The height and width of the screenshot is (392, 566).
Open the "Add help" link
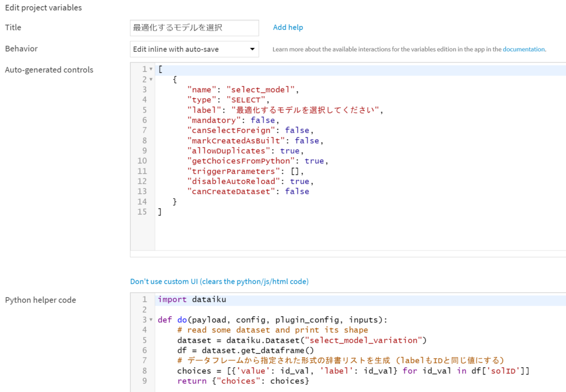click(287, 27)
